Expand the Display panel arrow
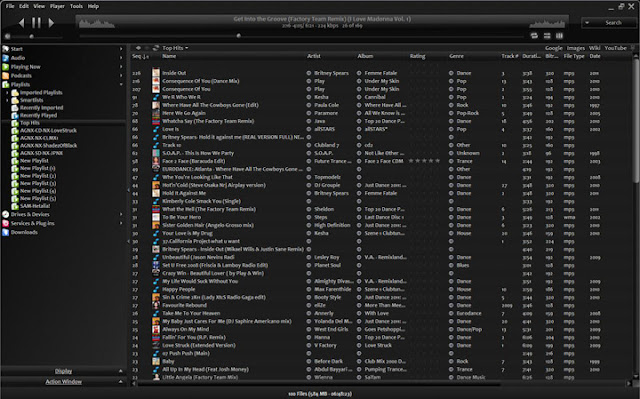 tap(121, 371)
